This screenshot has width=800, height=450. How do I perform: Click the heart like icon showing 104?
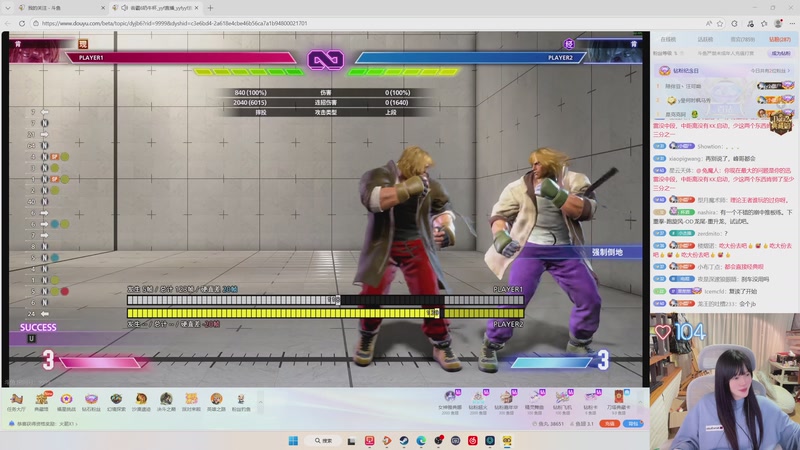point(663,332)
